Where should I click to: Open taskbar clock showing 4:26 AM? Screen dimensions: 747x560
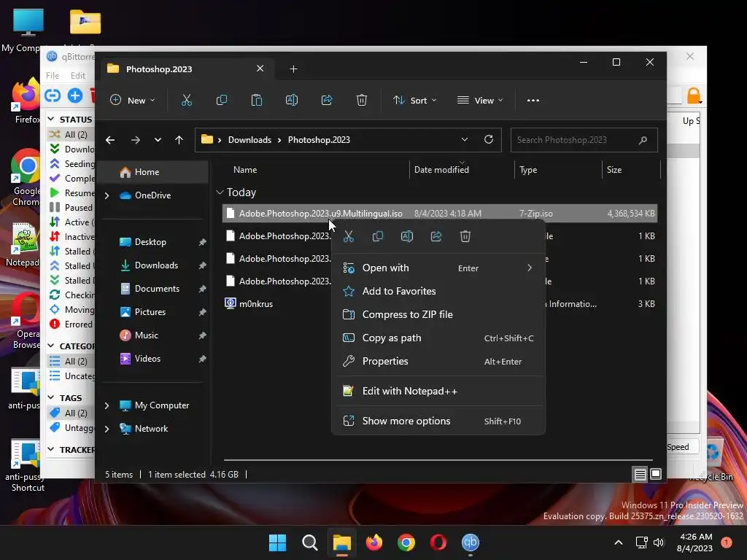694,542
